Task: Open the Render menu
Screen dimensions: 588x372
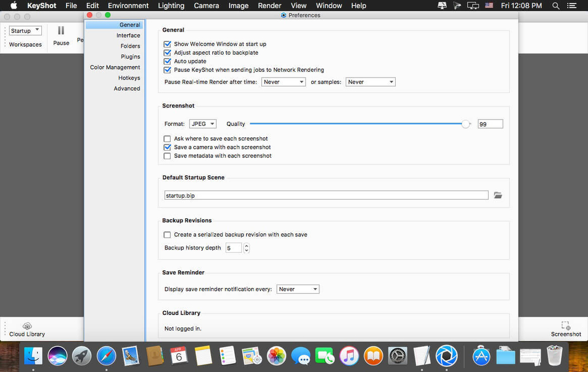Action: 269,6
